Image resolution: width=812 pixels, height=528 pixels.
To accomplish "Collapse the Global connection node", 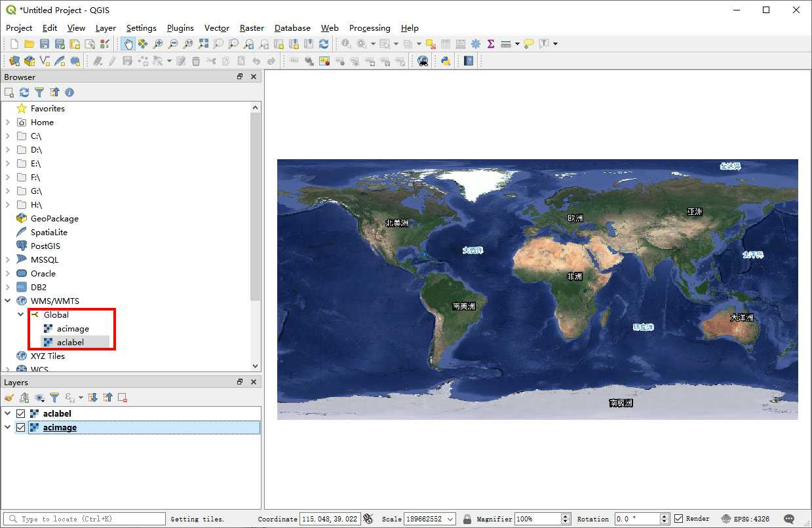I will click(21, 314).
